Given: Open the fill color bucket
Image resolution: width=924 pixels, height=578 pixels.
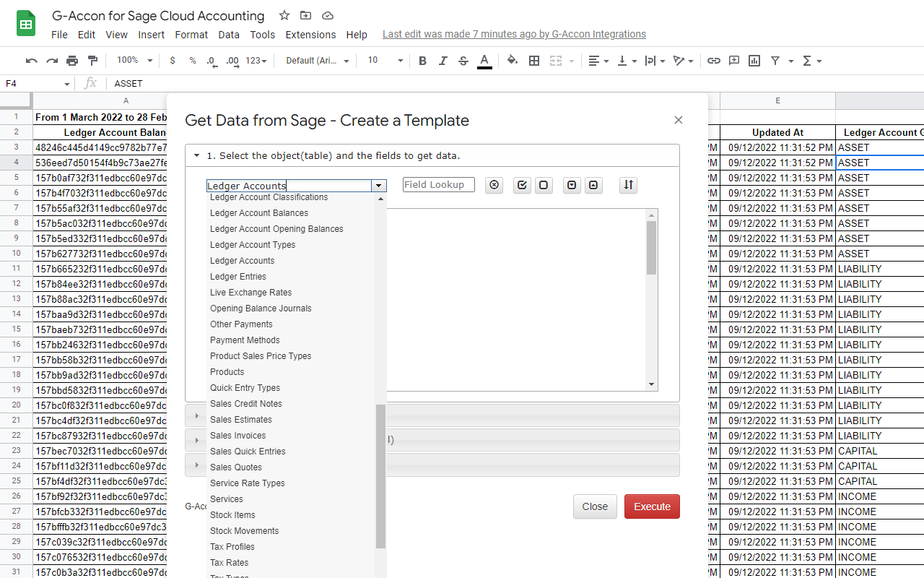Looking at the screenshot, I should pos(513,61).
